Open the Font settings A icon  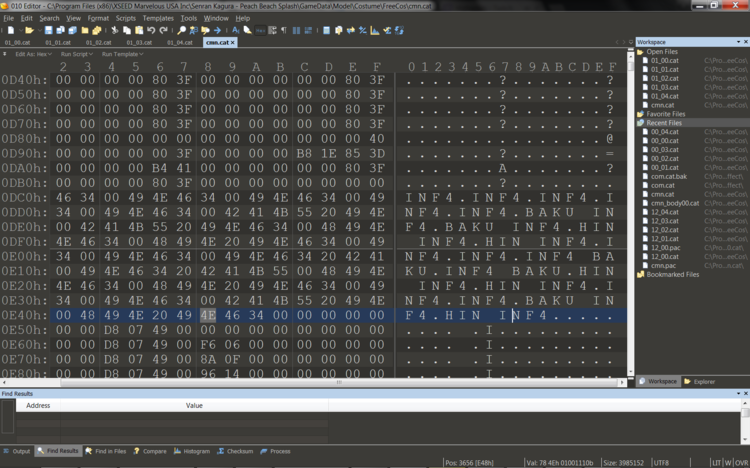(x=236, y=30)
